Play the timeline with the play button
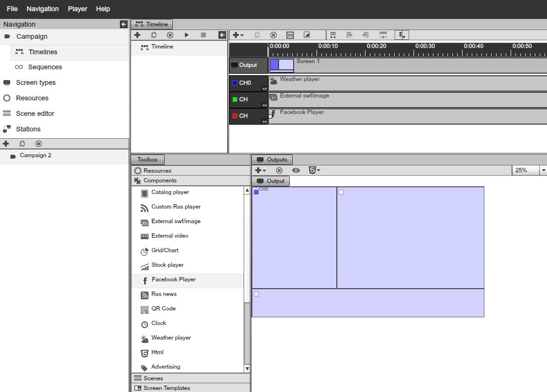The image size is (547, 392). click(187, 35)
